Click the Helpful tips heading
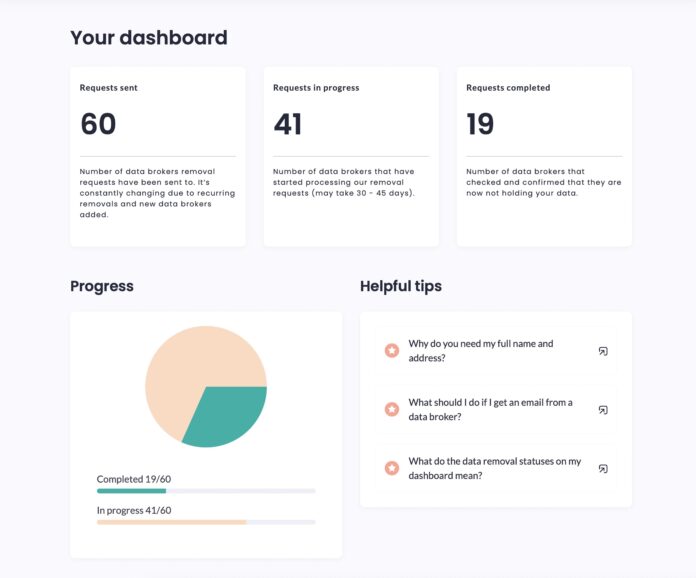Image resolution: width=696 pixels, height=578 pixels. 401,286
